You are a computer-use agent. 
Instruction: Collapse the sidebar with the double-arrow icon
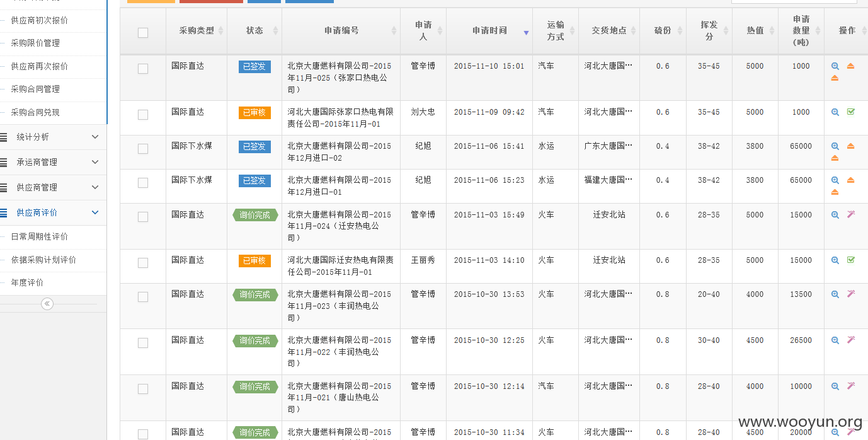(x=47, y=304)
